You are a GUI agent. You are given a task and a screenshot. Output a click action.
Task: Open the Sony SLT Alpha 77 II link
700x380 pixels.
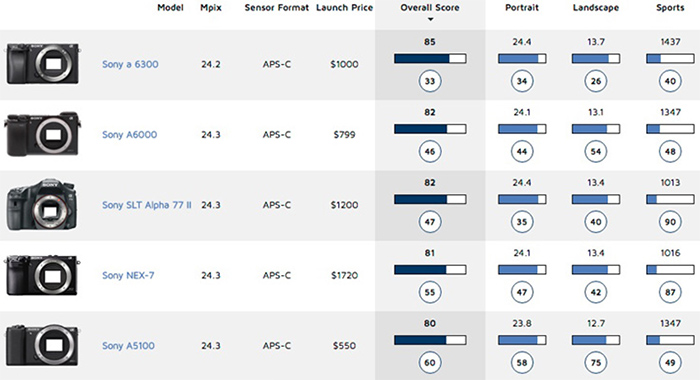(x=146, y=205)
